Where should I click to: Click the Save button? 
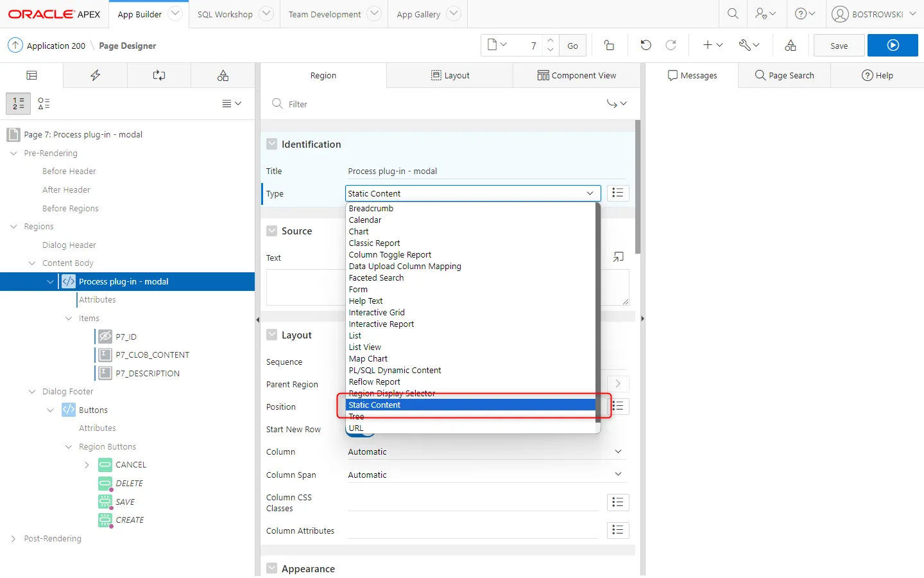pos(839,46)
